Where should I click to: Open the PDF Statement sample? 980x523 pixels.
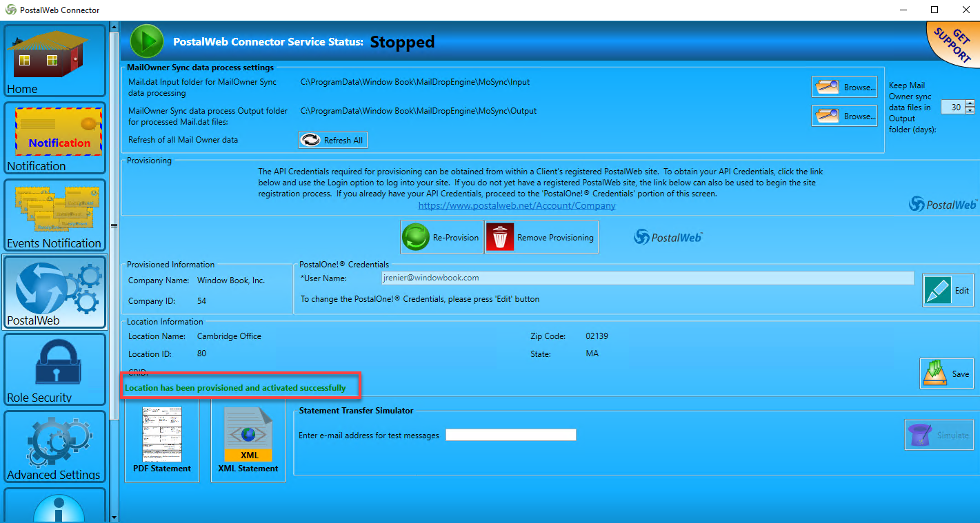click(162, 440)
